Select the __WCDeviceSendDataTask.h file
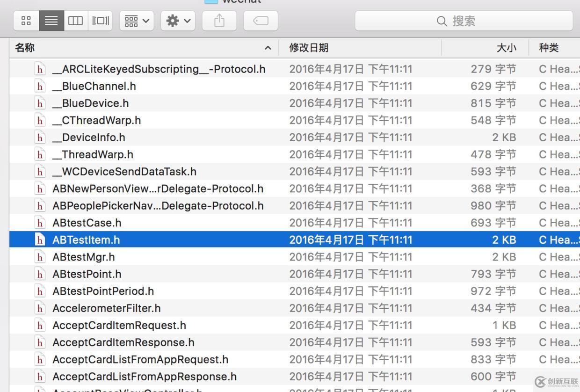This screenshot has width=580, height=392. [124, 171]
